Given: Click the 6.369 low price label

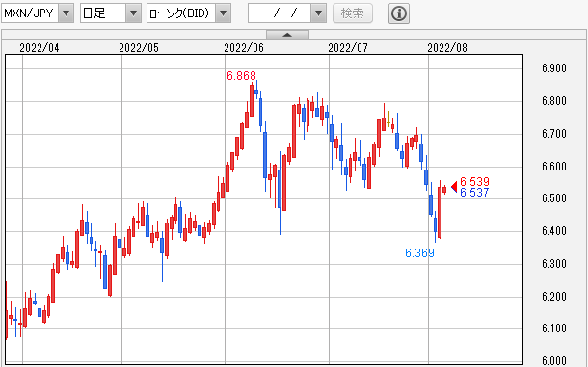Looking at the screenshot, I should [419, 253].
